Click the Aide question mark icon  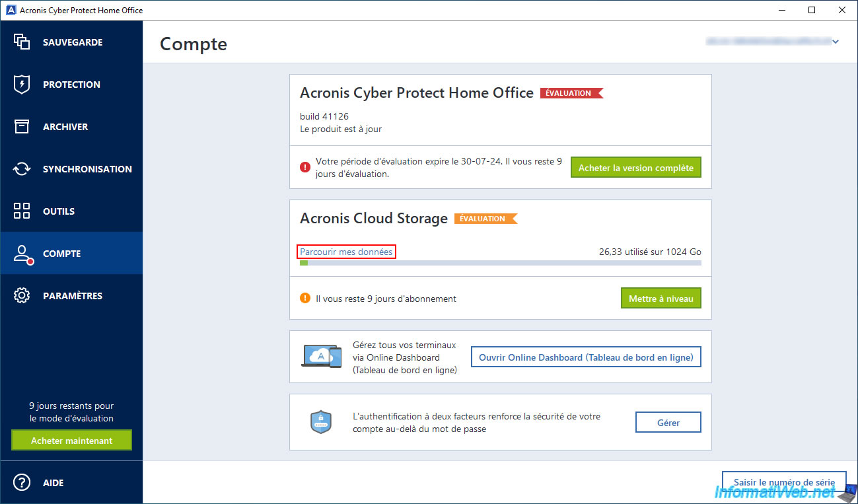click(x=22, y=483)
